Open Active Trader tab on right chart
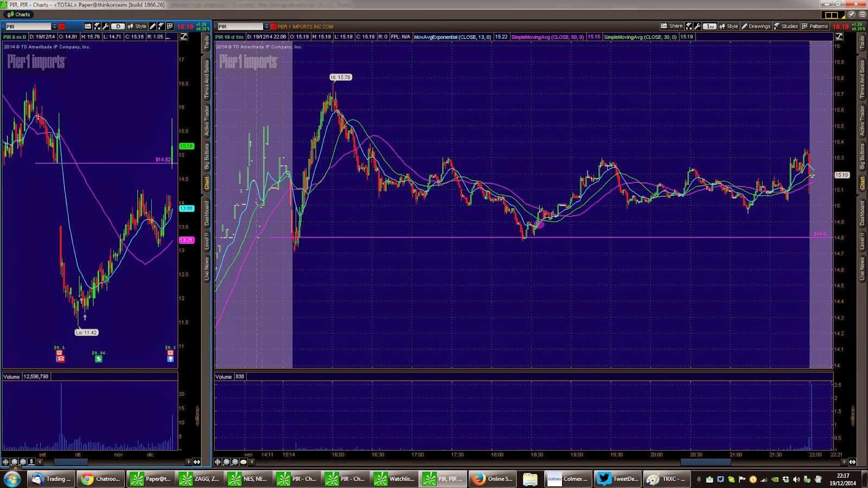 tap(862, 120)
